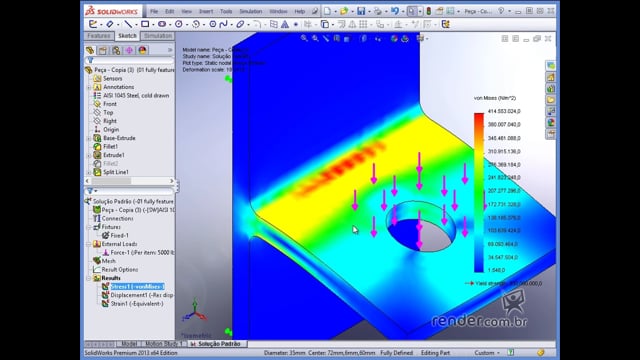Select the Stress1 (-vonMises-) result plot
The image size is (640, 360).
[138, 287]
